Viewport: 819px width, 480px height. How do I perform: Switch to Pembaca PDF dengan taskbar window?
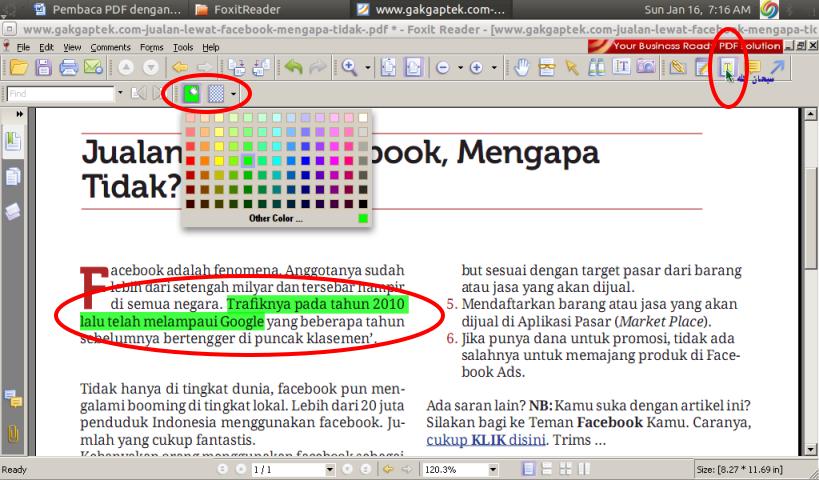coord(108,9)
